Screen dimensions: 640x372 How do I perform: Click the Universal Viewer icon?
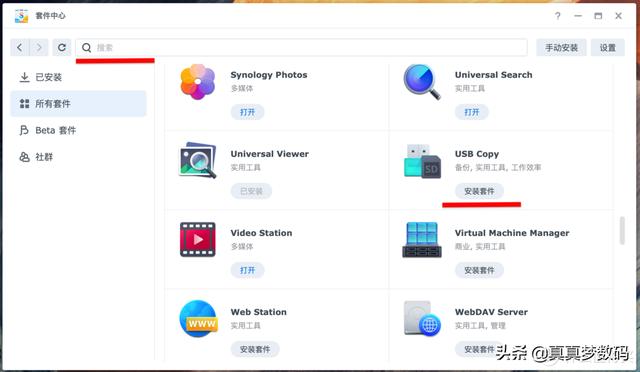pyautogui.click(x=198, y=160)
